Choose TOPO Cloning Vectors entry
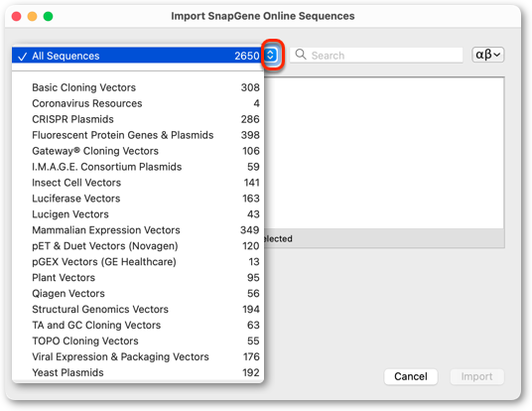532x411 pixels. 138,341
